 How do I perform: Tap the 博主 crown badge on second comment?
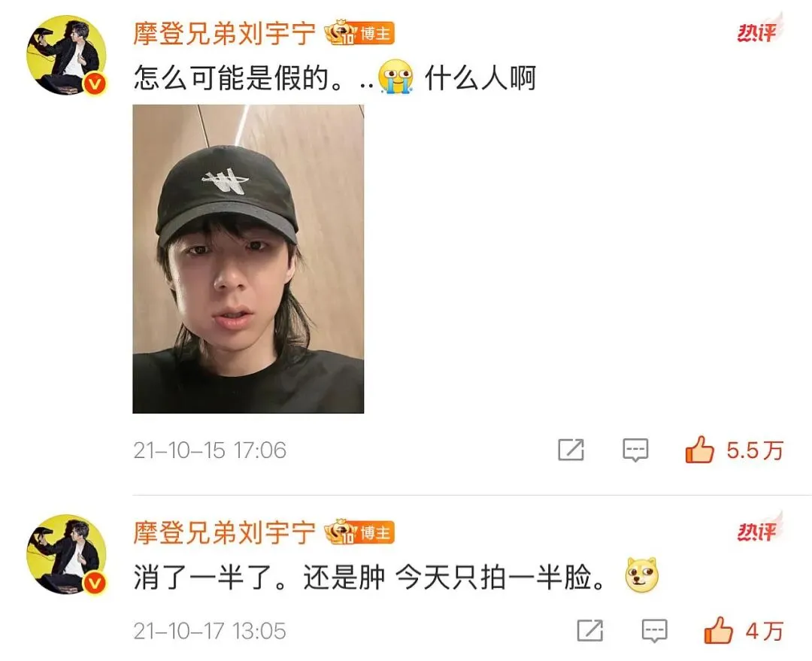pos(359,532)
